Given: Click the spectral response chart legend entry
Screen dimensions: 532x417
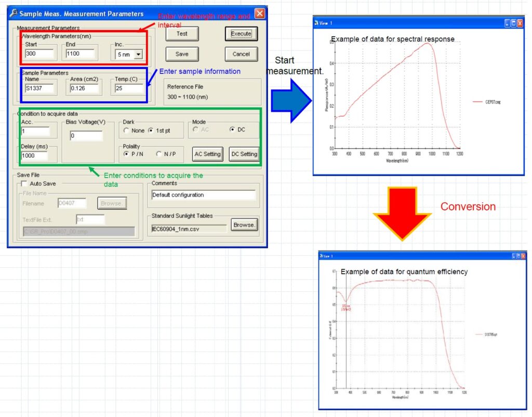Looking at the screenshot, I should pyautogui.click(x=486, y=102).
